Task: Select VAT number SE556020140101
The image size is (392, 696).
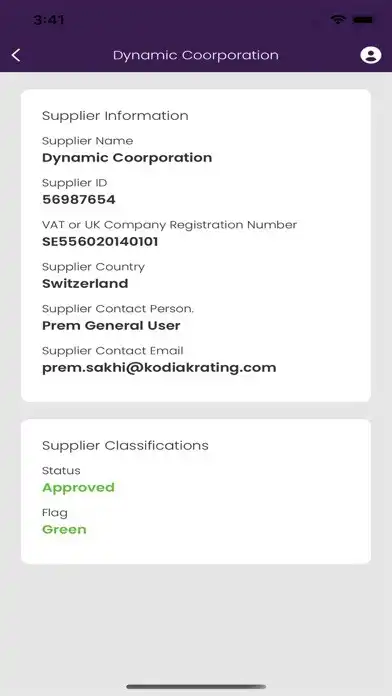Action: tap(100, 242)
